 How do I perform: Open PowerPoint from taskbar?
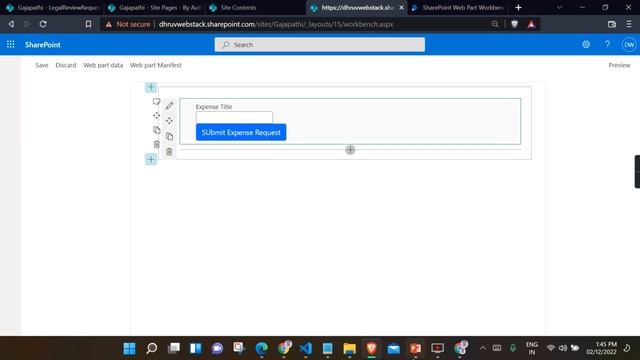point(416,348)
